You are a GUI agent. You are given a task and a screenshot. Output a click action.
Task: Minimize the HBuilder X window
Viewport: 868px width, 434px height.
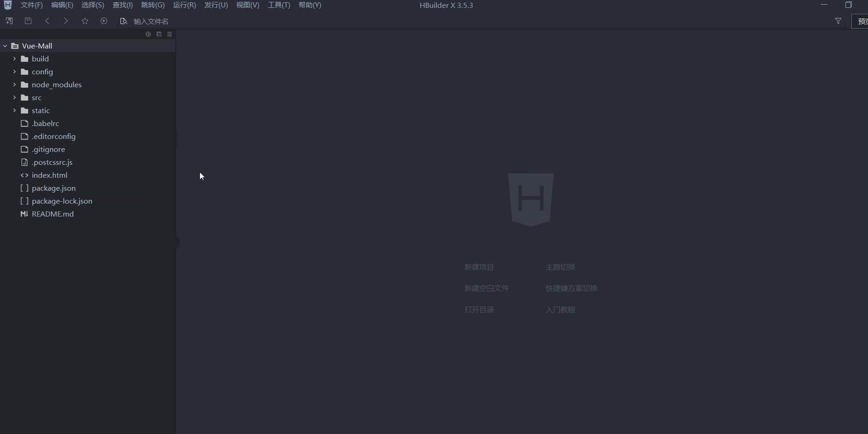824,5
